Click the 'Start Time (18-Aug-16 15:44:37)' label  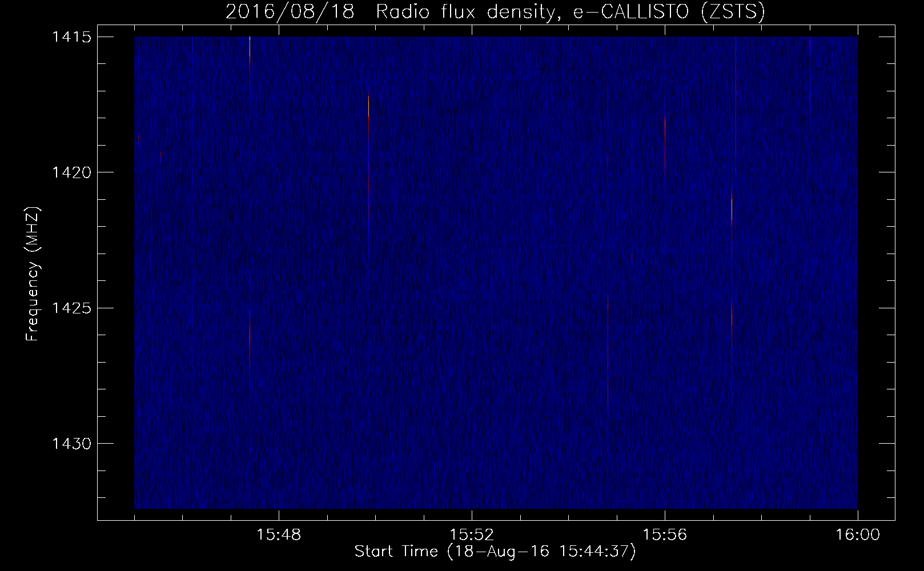[495, 552]
